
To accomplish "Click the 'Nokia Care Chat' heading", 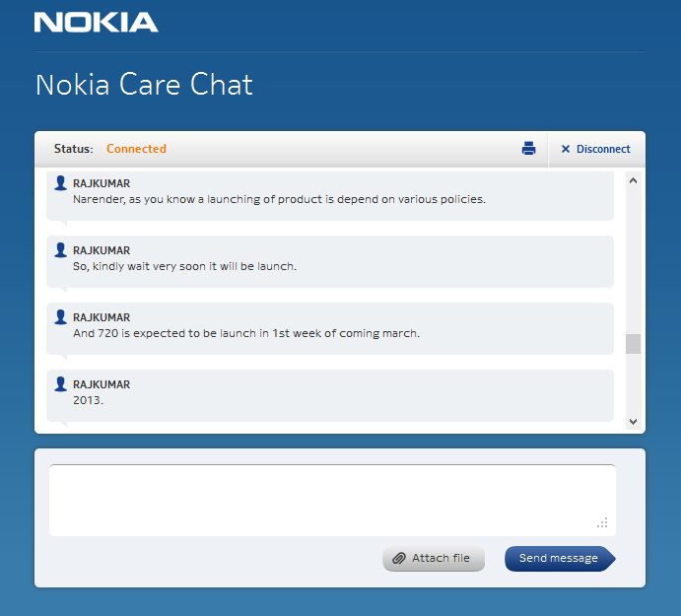I will [x=144, y=85].
